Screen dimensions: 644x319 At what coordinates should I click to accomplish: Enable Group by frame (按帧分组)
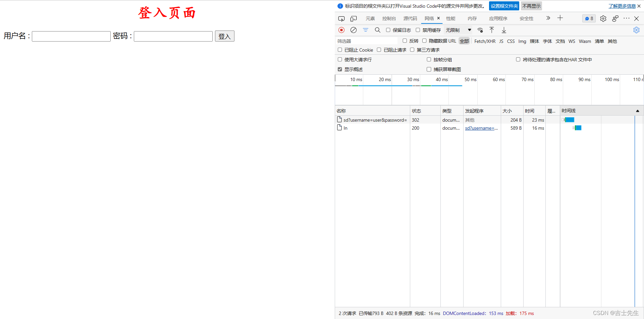point(429,60)
